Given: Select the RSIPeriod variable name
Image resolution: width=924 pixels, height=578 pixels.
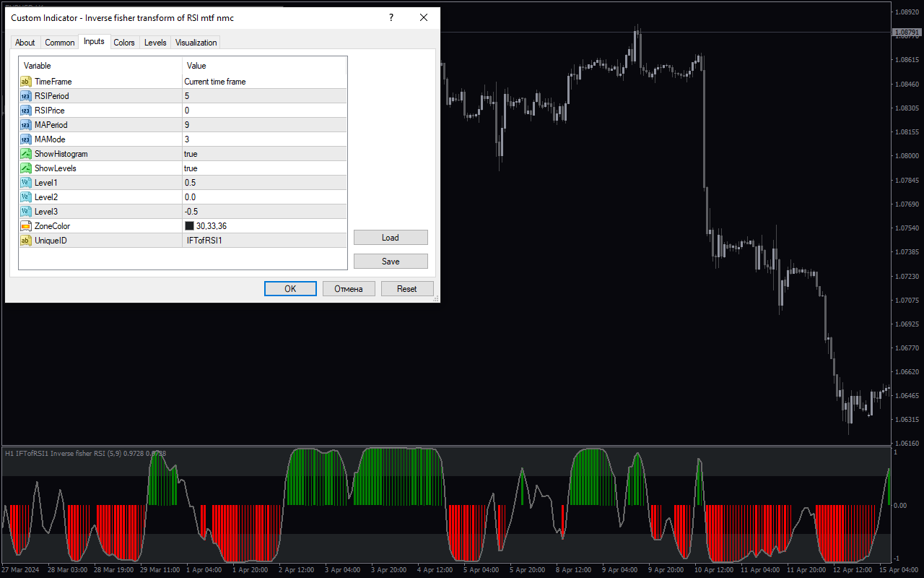Looking at the screenshot, I should 52,96.
